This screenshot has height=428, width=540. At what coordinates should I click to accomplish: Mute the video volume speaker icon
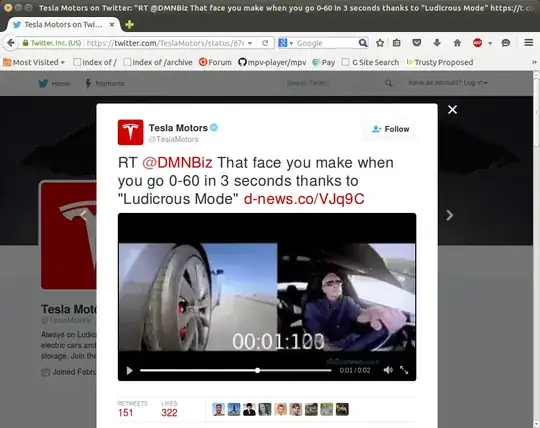(x=388, y=370)
